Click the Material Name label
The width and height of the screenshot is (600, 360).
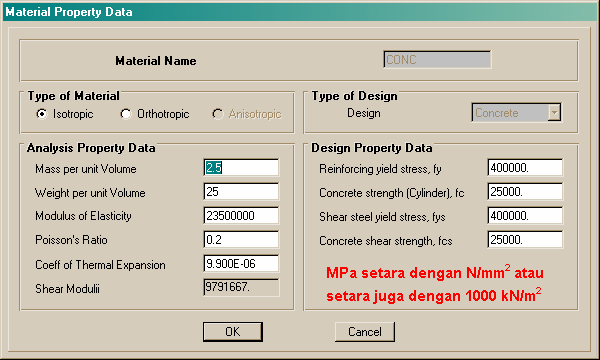(x=156, y=61)
